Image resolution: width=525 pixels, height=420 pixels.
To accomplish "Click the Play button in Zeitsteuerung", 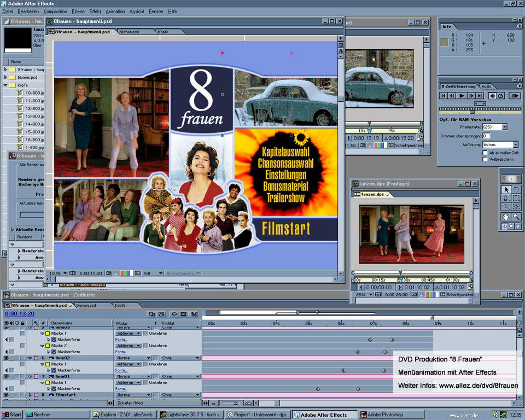I will (x=462, y=96).
